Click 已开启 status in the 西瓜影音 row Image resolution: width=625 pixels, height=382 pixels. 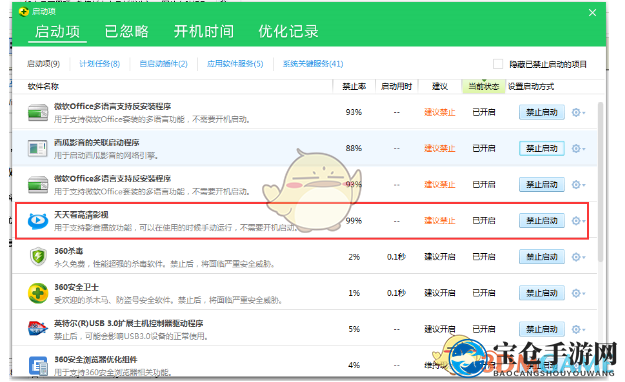pyautogui.click(x=483, y=148)
